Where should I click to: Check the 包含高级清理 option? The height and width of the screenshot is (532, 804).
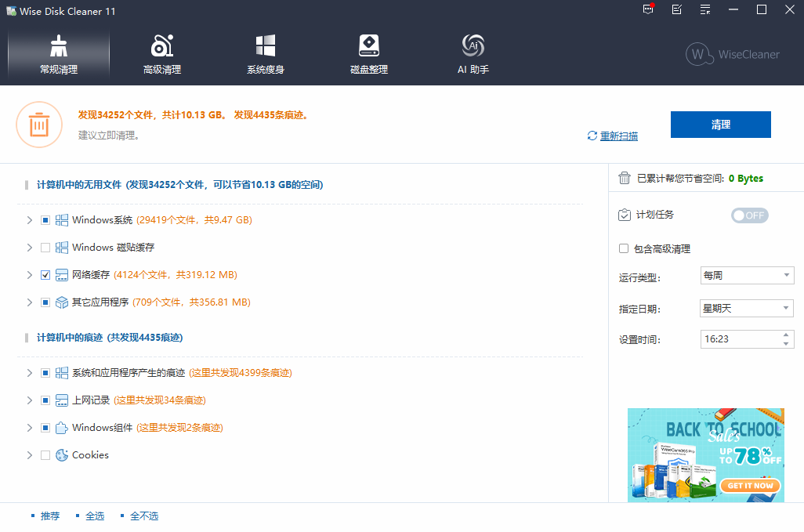pos(625,248)
